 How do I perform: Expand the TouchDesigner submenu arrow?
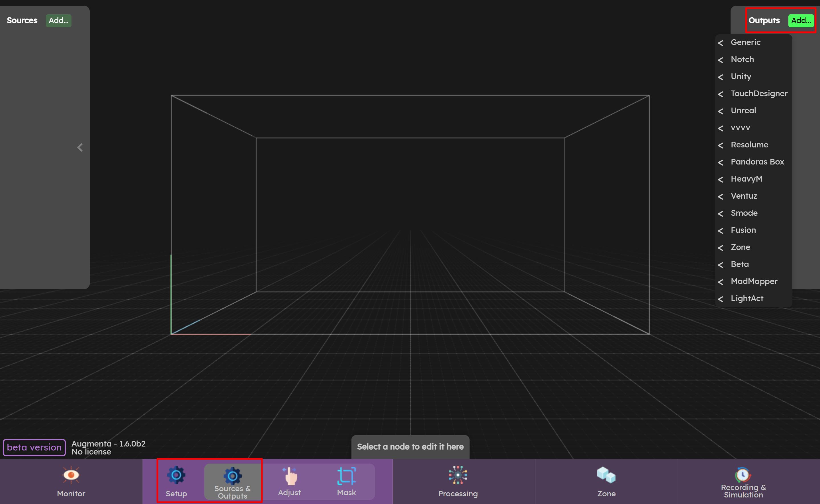[721, 94]
